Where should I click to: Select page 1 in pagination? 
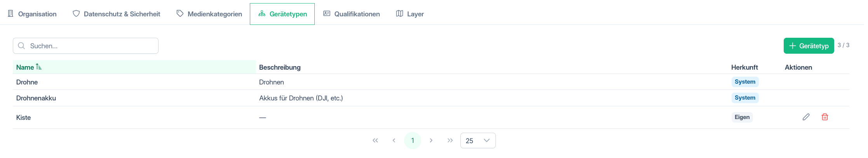click(x=413, y=140)
